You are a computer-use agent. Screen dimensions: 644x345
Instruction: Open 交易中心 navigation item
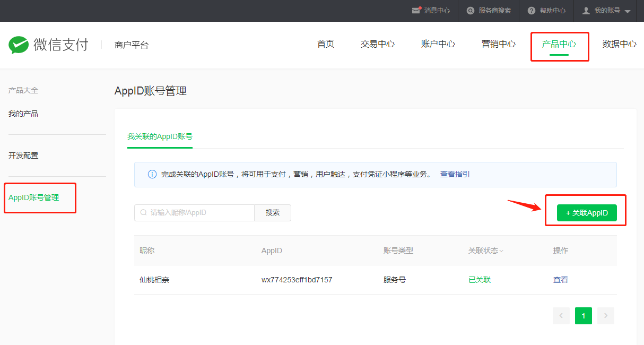tap(378, 44)
